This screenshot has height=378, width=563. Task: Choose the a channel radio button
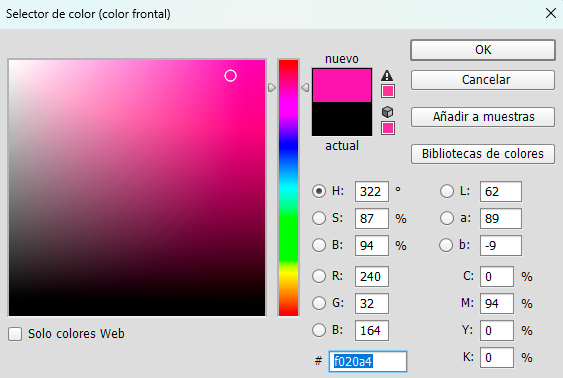click(x=447, y=218)
